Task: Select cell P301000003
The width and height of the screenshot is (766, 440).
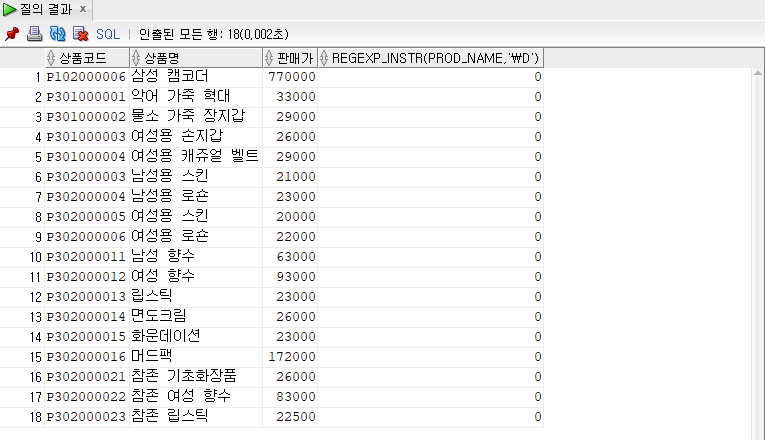Action: click(x=87, y=137)
